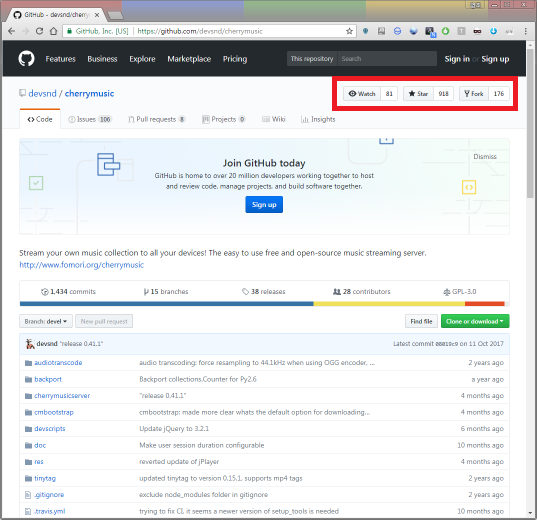This screenshot has width=537, height=520.
Task: Open the .travis.yml file
Action: [x=50, y=511]
